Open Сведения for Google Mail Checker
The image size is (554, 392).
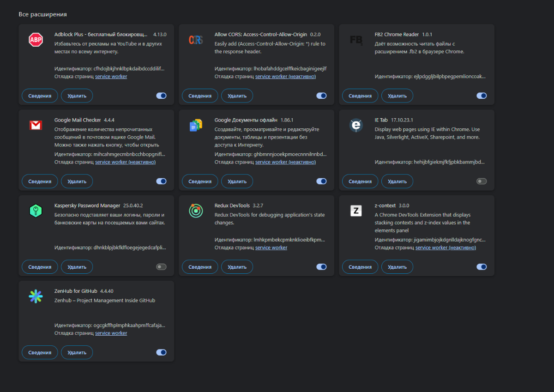40,181
